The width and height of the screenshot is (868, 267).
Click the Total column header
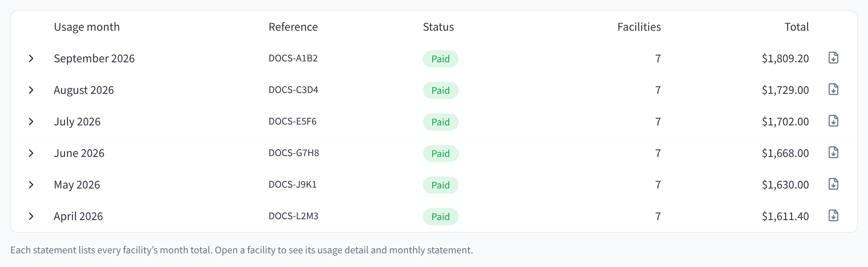(x=796, y=27)
